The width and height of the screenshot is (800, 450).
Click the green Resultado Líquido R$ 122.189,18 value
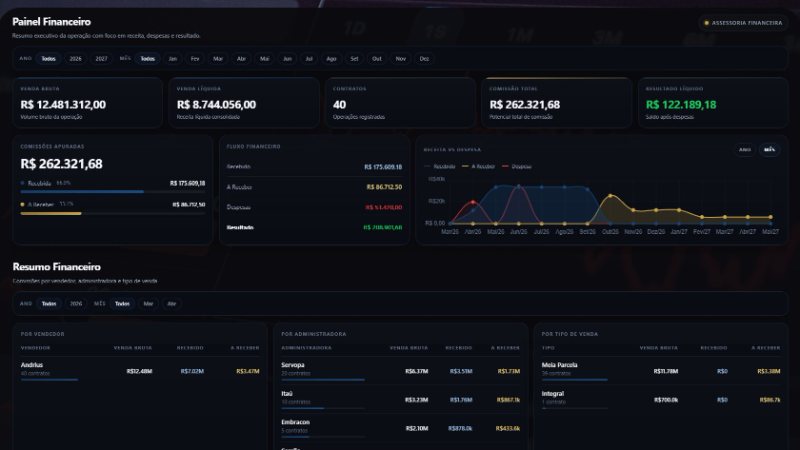[681, 105]
